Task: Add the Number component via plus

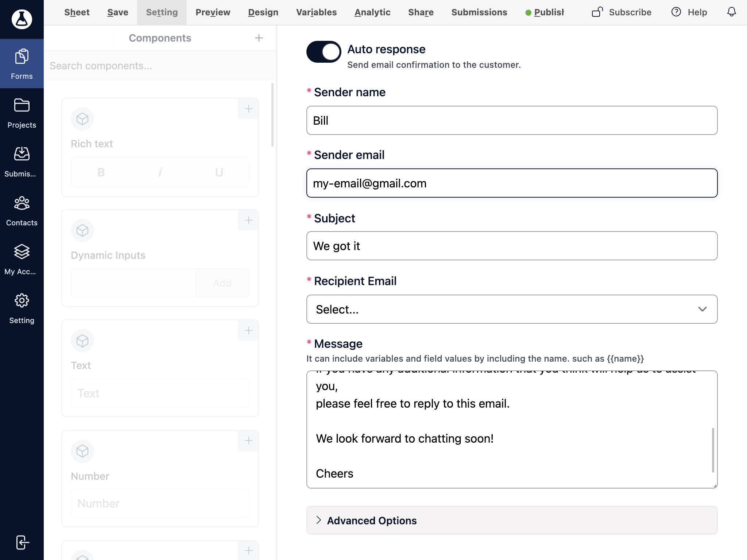Action: pos(248,440)
